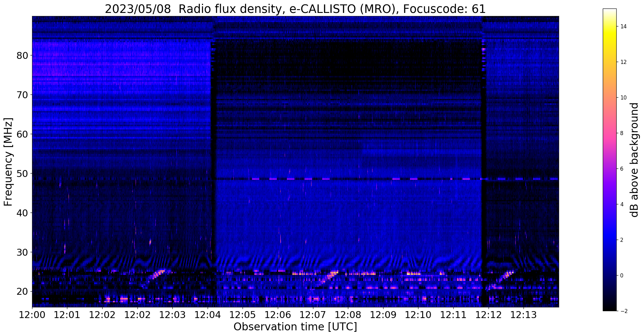Click the colorbar tick label 0
Image resolution: width=644 pixels, height=336 pixels.
pos(622,276)
